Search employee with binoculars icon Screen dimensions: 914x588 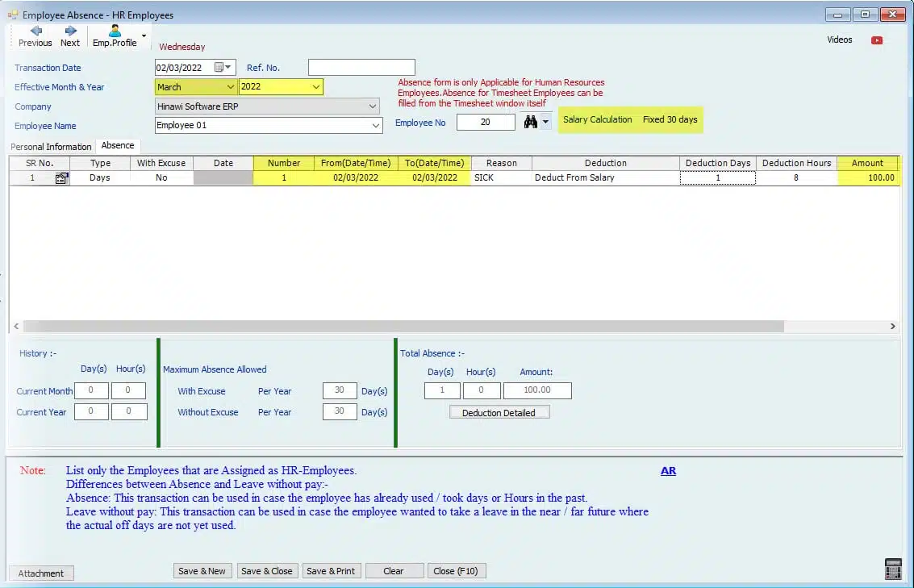(531, 122)
